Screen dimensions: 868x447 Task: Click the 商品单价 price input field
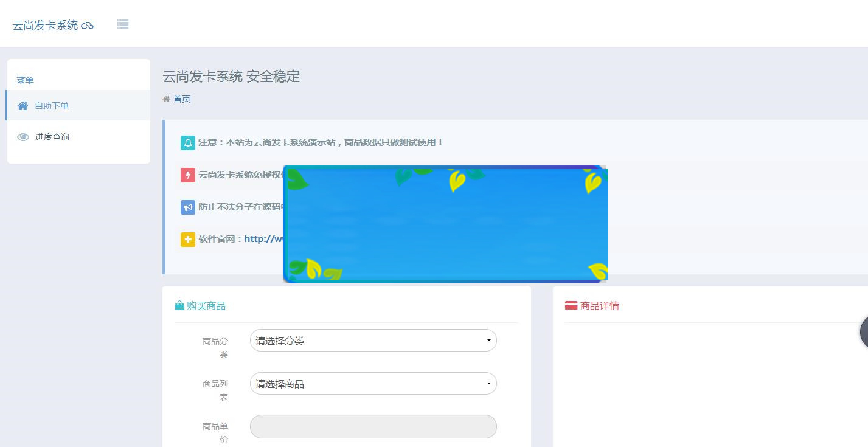point(373,426)
